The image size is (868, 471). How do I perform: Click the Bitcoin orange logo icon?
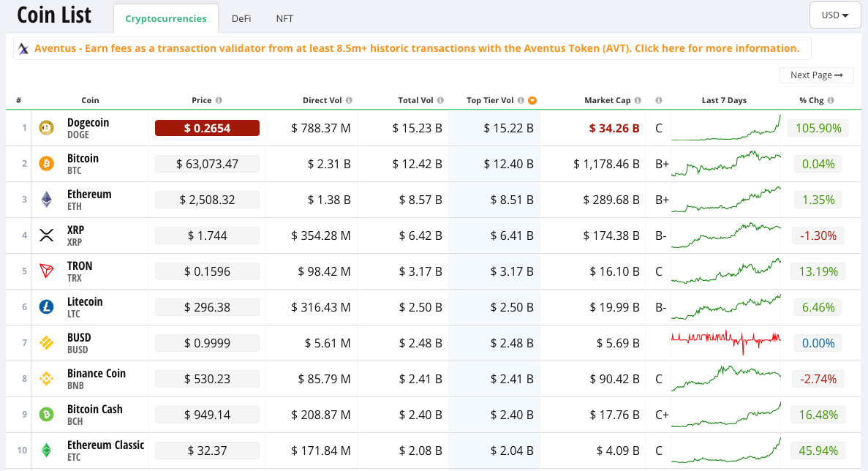coord(47,164)
